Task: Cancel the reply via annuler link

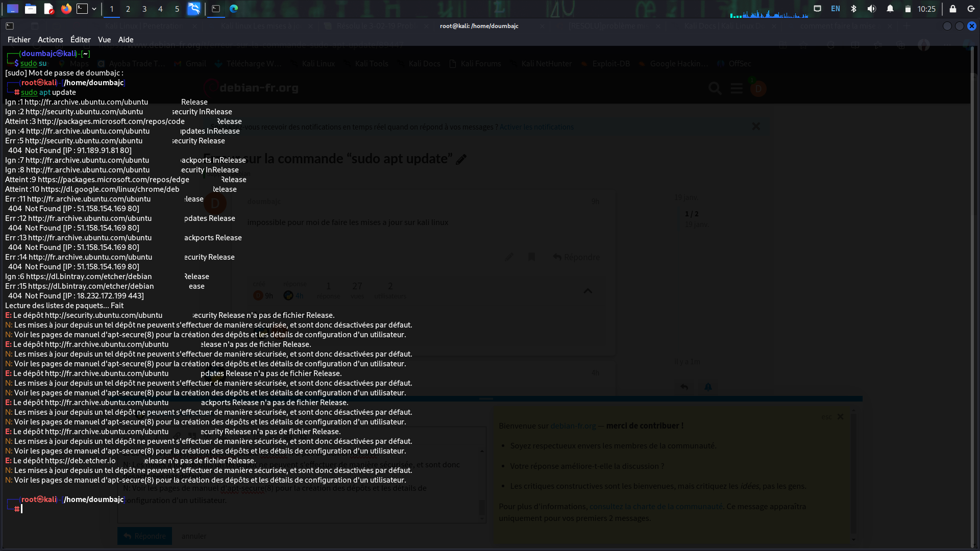Action: coord(194,536)
